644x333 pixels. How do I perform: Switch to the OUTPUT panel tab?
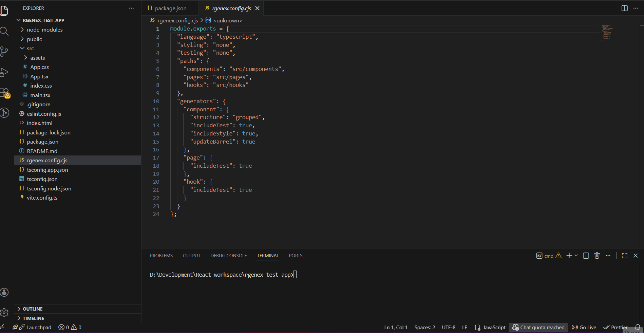192,256
